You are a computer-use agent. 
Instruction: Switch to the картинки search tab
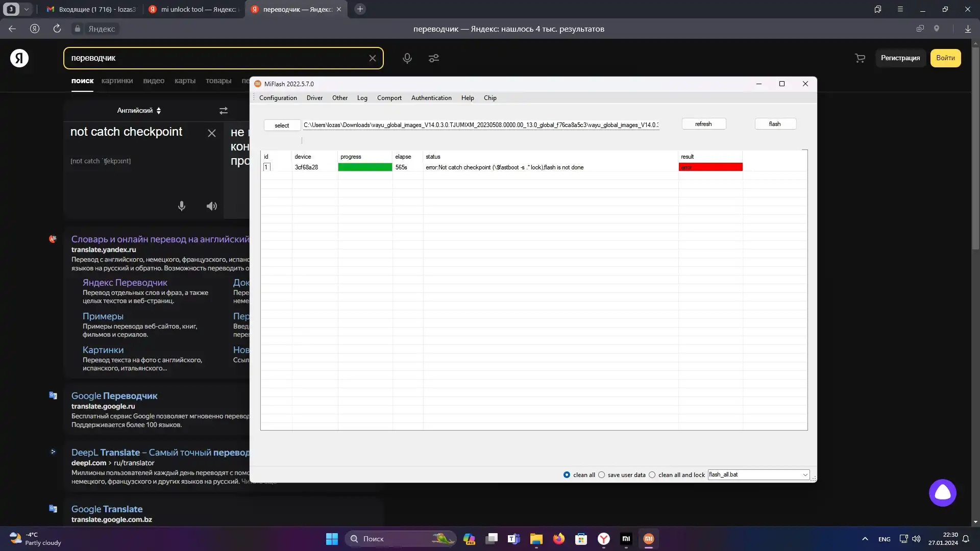tap(117, 81)
